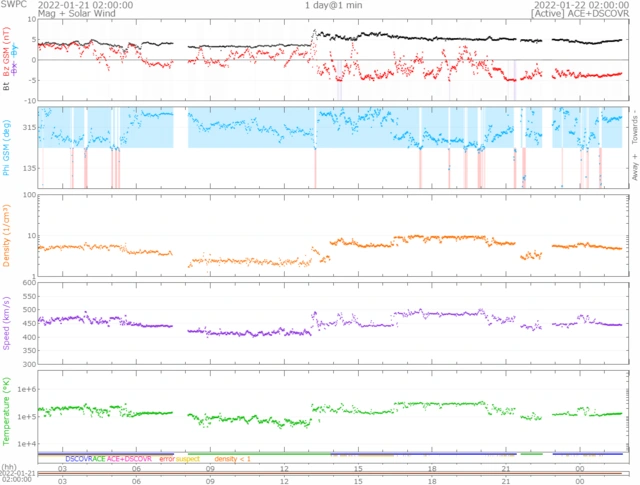Click the 'suspect' legend entry
This screenshot has width=640, height=485.
tap(188, 458)
